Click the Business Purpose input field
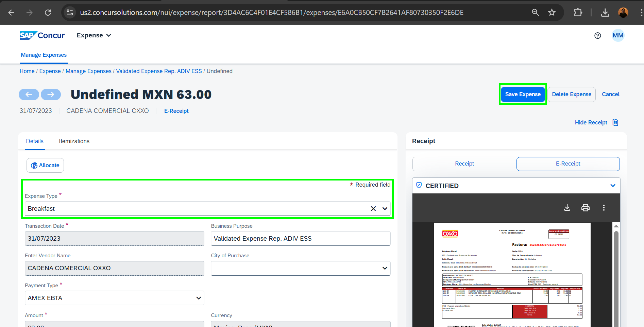Image resolution: width=644 pixels, height=327 pixels. coord(301,239)
